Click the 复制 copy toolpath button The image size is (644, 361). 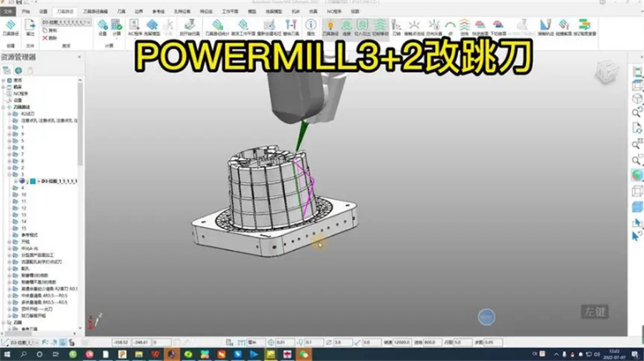(49, 30)
